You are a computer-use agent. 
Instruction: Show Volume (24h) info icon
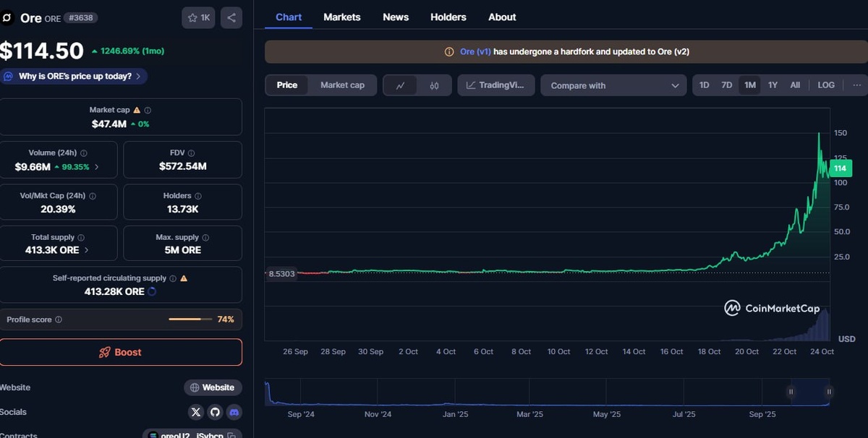tap(84, 153)
